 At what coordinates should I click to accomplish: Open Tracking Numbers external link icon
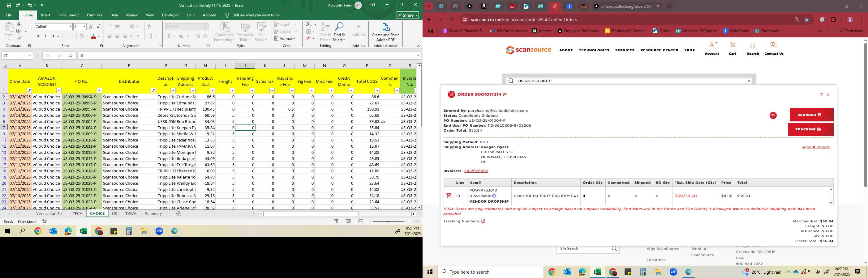[483, 221]
